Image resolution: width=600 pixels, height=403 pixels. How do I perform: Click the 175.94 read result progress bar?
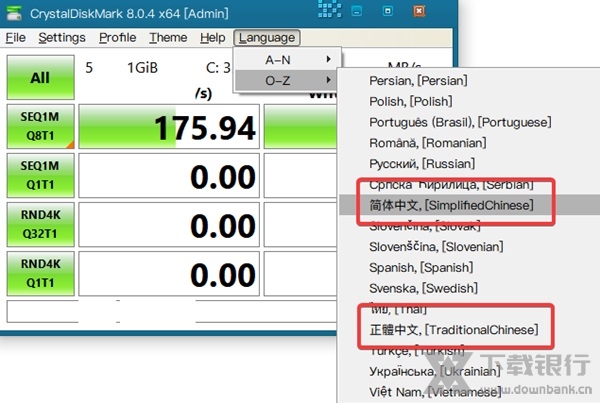(x=166, y=128)
